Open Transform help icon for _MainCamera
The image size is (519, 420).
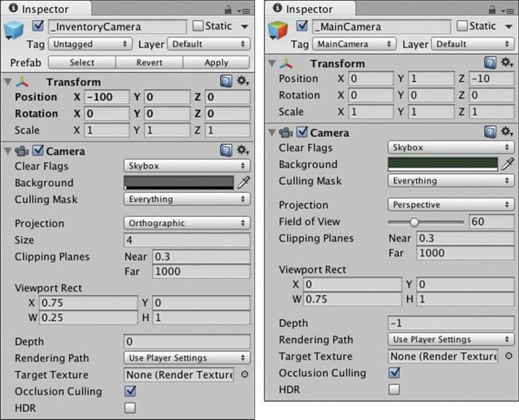490,63
